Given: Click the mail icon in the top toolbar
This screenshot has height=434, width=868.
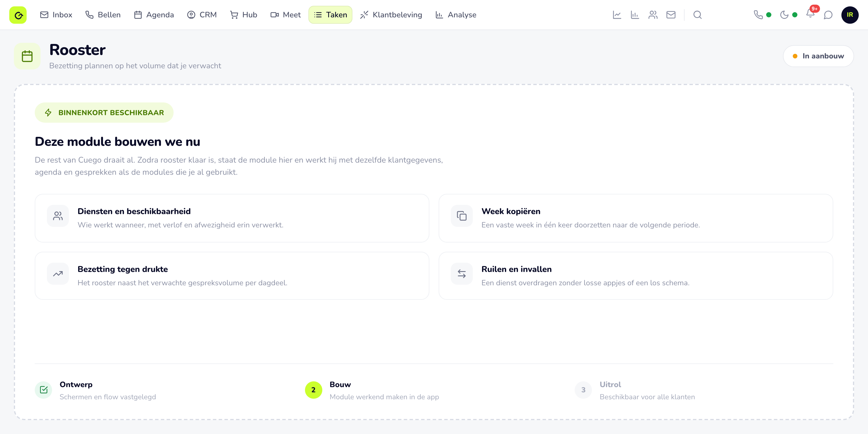Looking at the screenshot, I should point(671,15).
